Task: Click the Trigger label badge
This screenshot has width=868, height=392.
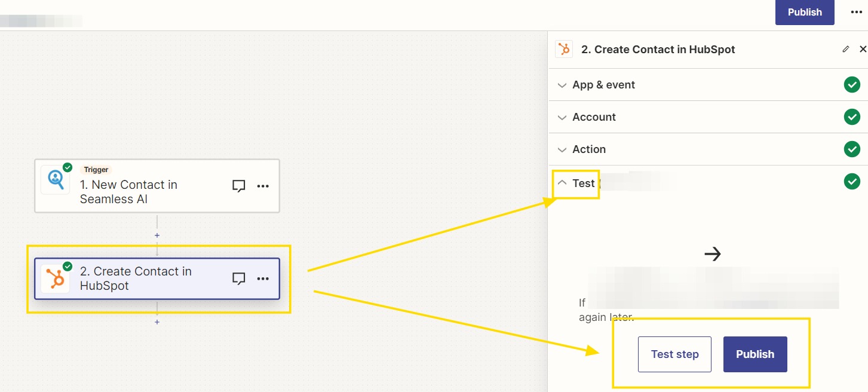Action: tap(96, 170)
